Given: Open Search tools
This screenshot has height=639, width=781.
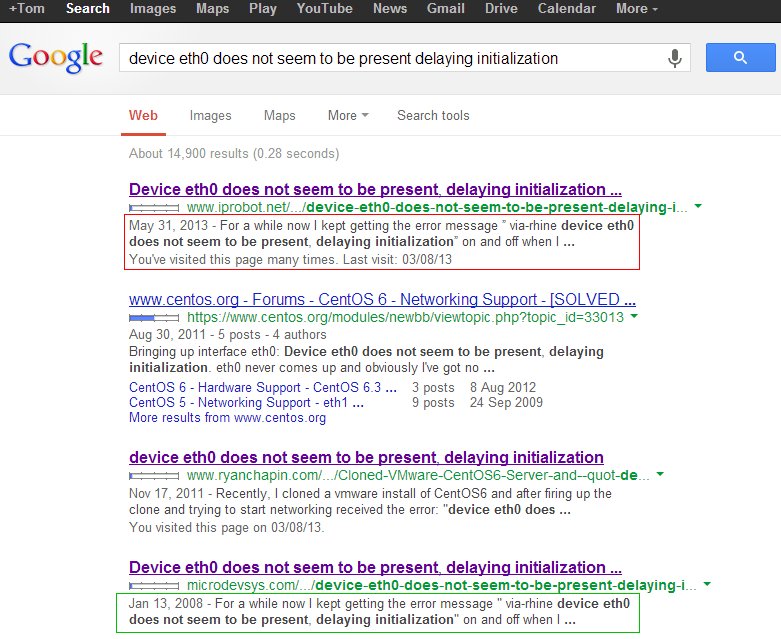Looking at the screenshot, I should (433, 116).
